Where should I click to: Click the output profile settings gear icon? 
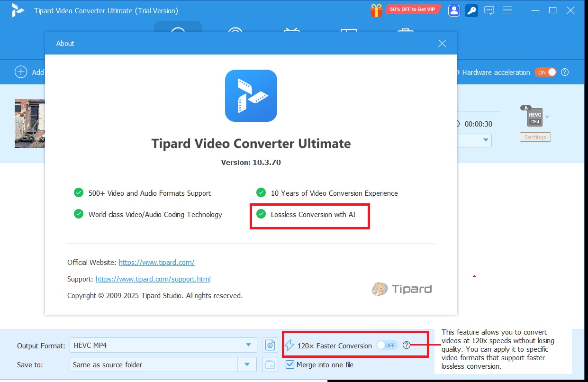[270, 346]
